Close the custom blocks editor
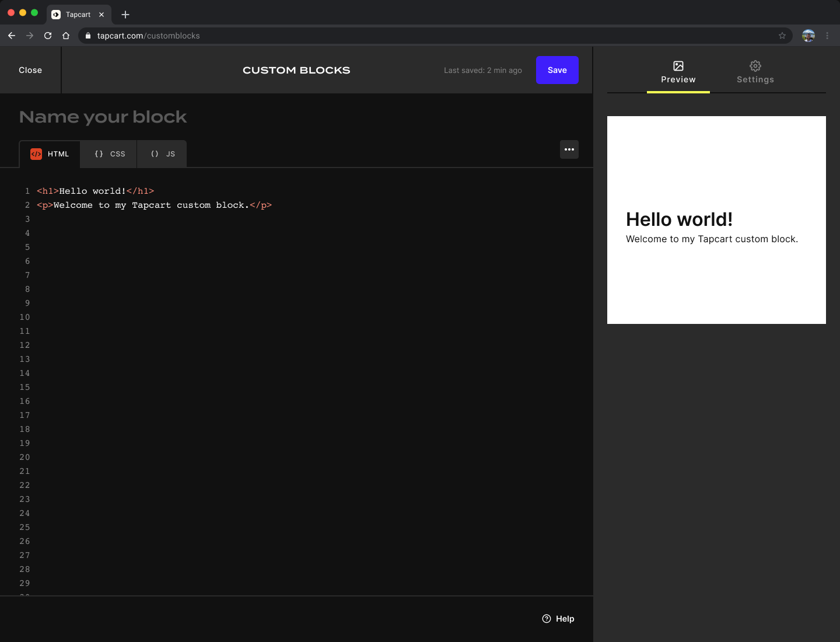The image size is (840, 642). click(30, 70)
